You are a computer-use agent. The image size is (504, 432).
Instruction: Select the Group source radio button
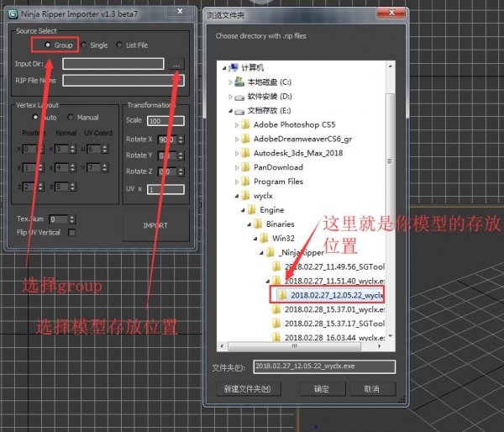tap(48, 45)
